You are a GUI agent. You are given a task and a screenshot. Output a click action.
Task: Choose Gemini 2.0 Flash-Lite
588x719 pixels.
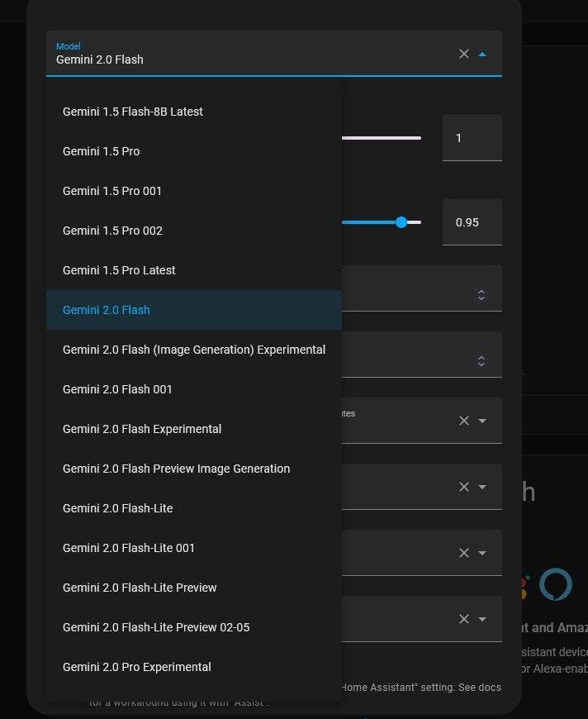(x=118, y=508)
